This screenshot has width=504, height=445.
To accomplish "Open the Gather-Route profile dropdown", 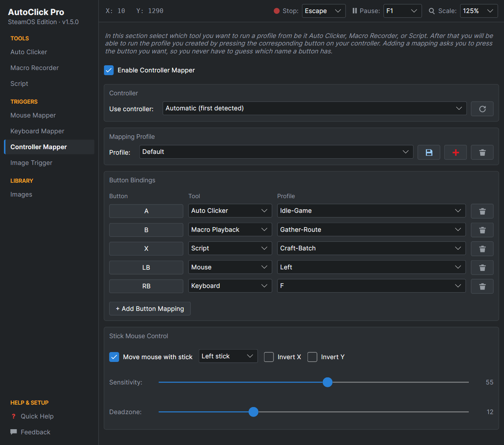I will tap(371, 229).
